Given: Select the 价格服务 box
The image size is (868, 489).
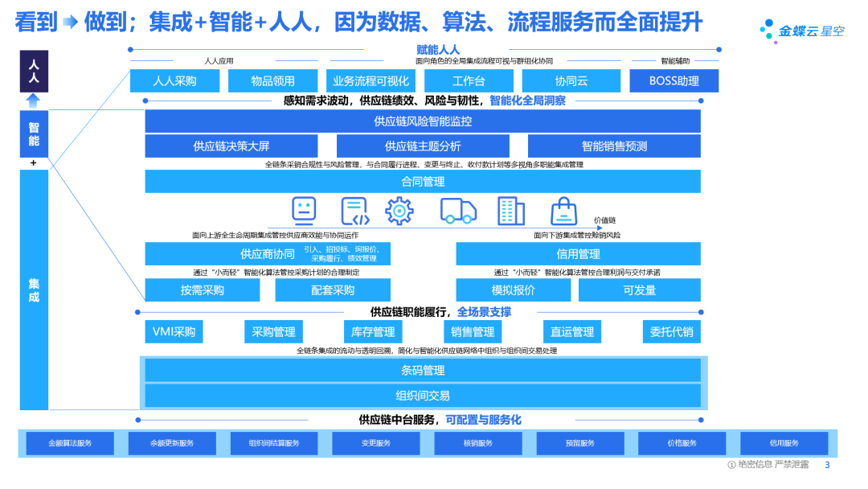Looking at the screenshot, I should coord(682,443).
